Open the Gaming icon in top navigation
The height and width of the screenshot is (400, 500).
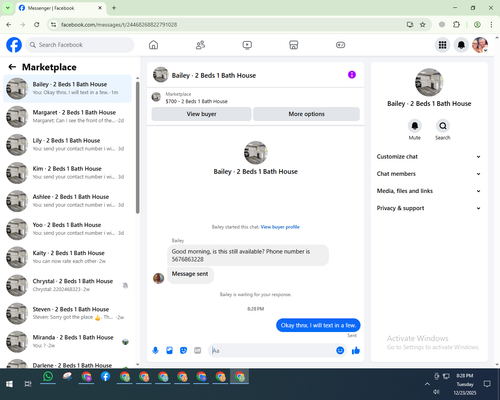(340, 45)
